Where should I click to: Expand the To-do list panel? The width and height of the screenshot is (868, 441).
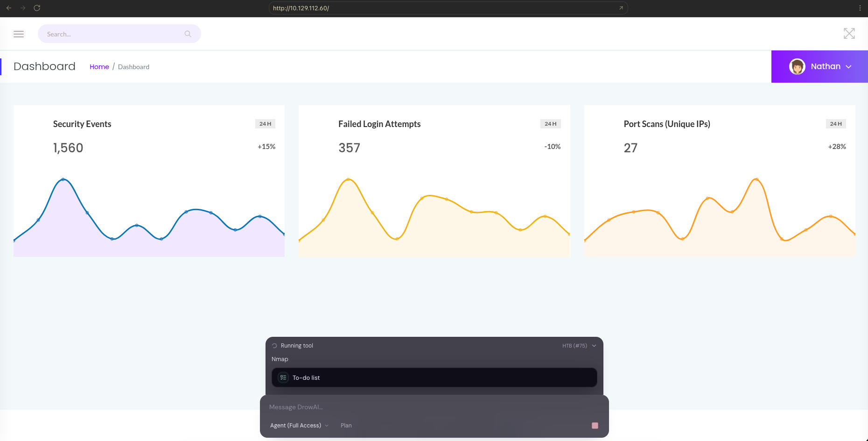tap(434, 377)
